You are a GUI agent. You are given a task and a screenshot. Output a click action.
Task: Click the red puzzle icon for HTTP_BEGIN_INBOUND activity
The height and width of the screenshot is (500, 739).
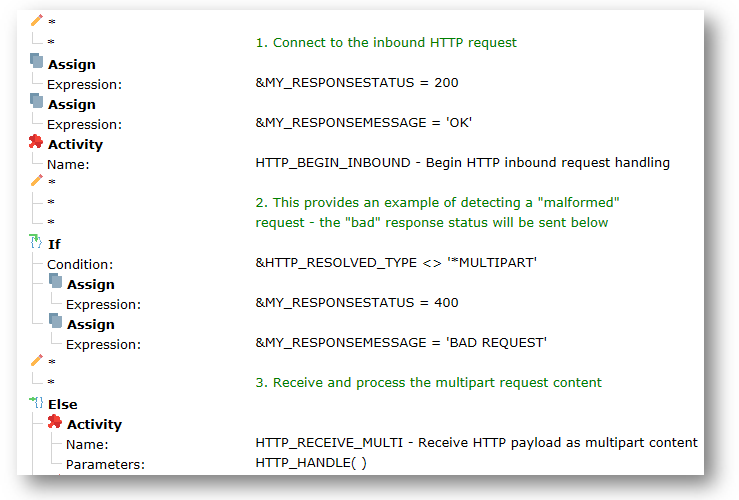point(37,143)
